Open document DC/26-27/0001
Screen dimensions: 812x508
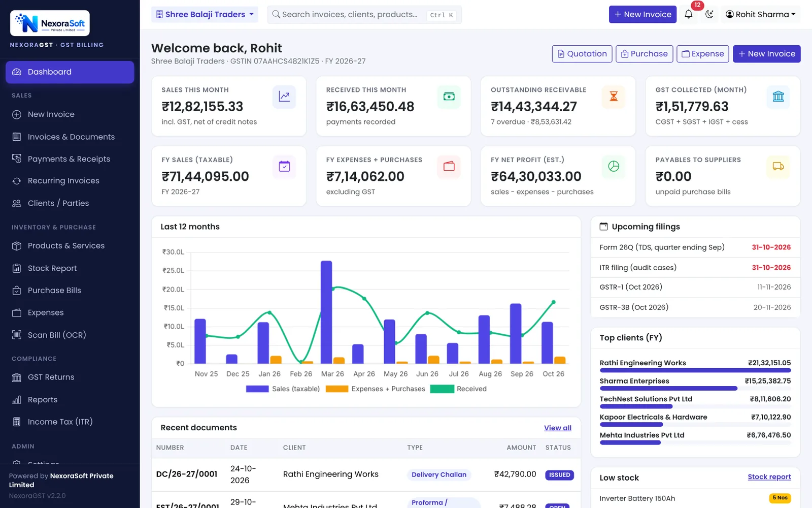[x=187, y=474]
